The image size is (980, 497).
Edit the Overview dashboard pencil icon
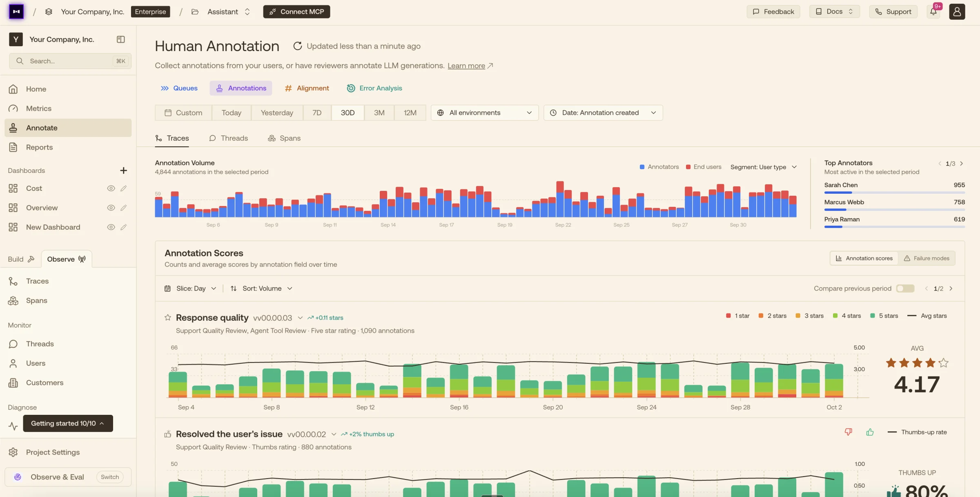point(123,208)
